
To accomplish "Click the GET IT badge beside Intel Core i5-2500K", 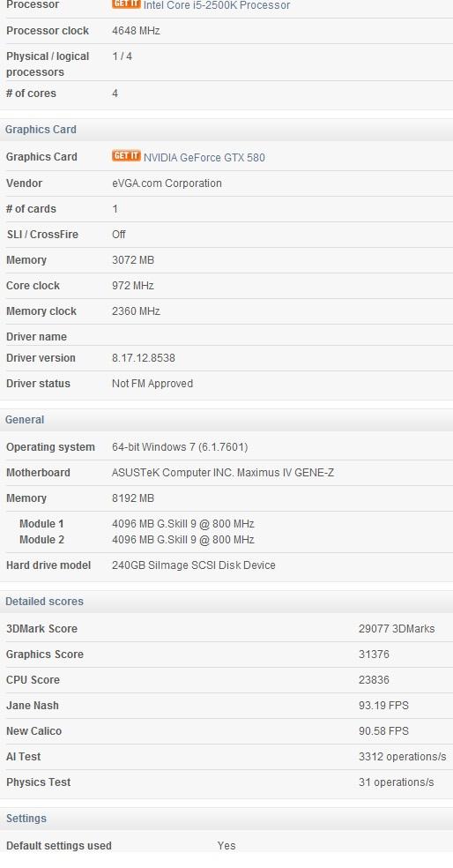I will tap(126, 4).
